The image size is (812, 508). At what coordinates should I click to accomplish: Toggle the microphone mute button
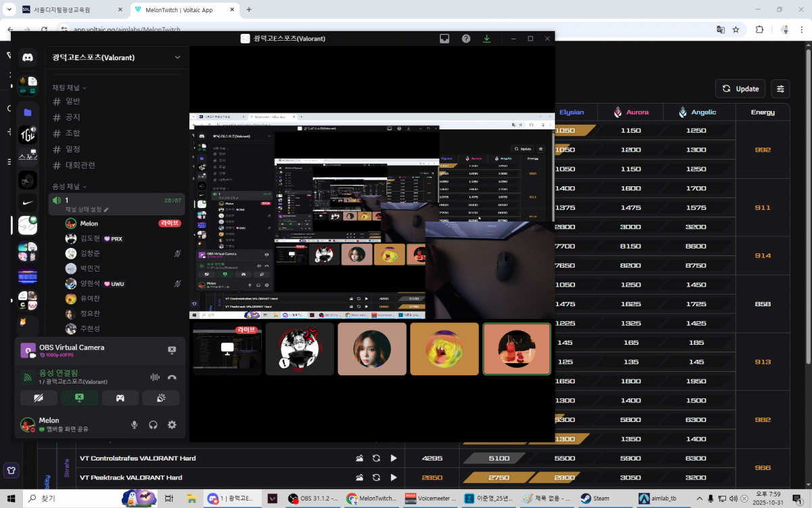(134, 425)
